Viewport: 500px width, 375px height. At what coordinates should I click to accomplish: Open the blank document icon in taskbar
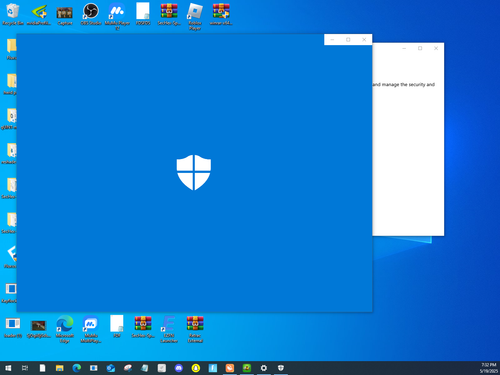click(x=42, y=368)
